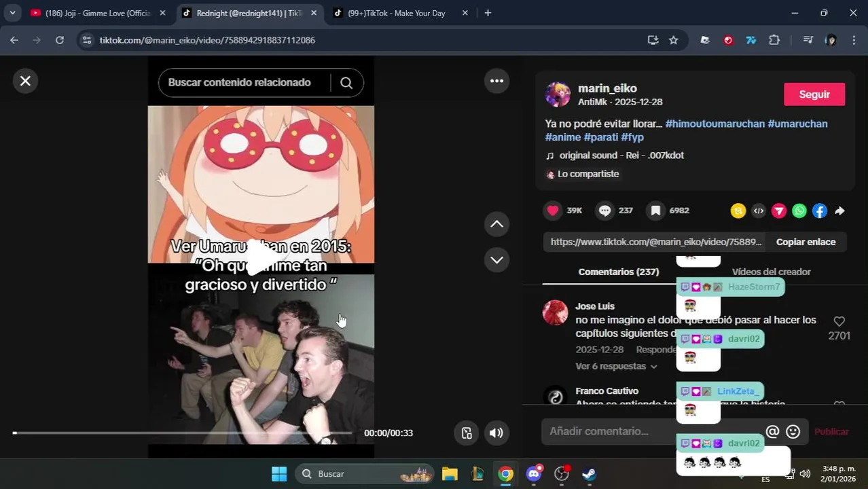
Task: Insert mention with @ icon
Action: 772,431
